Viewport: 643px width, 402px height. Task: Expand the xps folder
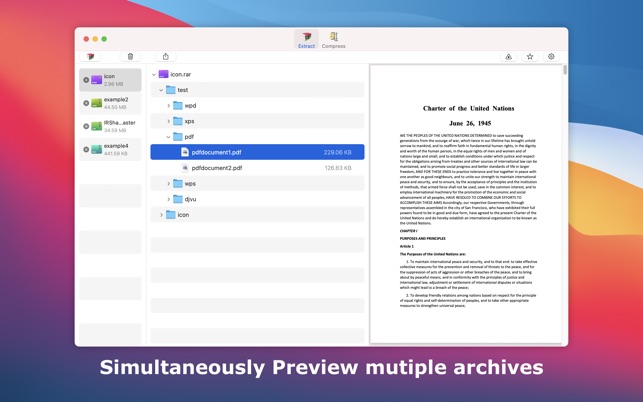tap(169, 121)
